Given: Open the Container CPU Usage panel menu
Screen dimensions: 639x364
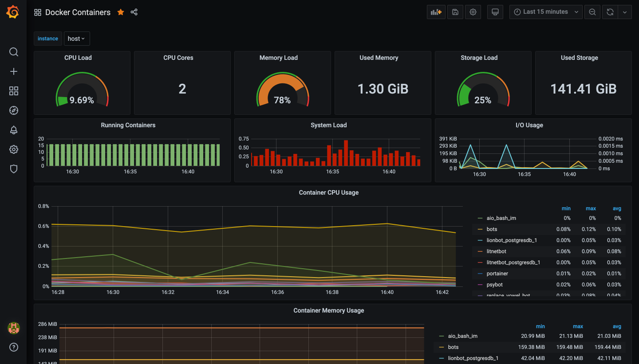Looking at the screenshot, I should click(x=328, y=192).
